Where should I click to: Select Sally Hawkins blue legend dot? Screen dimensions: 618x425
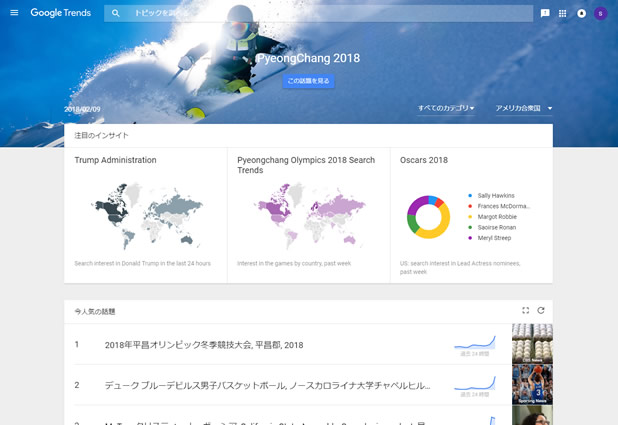[x=470, y=196]
